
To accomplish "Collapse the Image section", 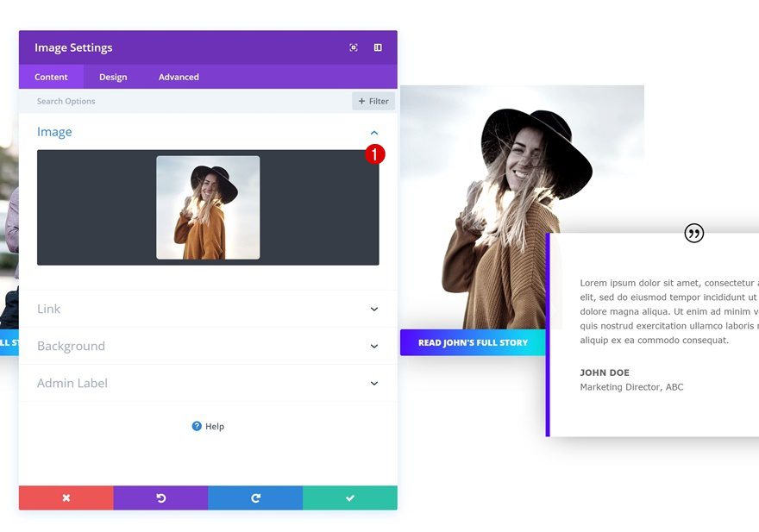I will [373, 132].
